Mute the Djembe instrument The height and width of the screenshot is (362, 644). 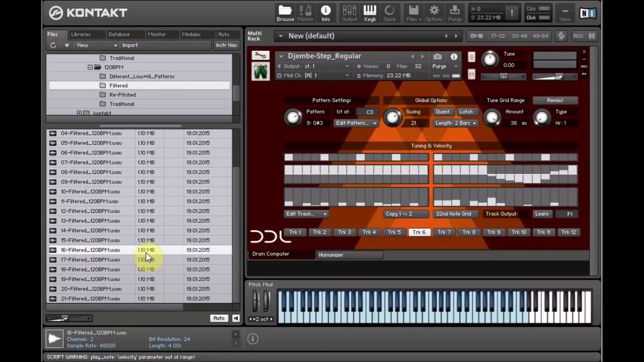[471, 74]
